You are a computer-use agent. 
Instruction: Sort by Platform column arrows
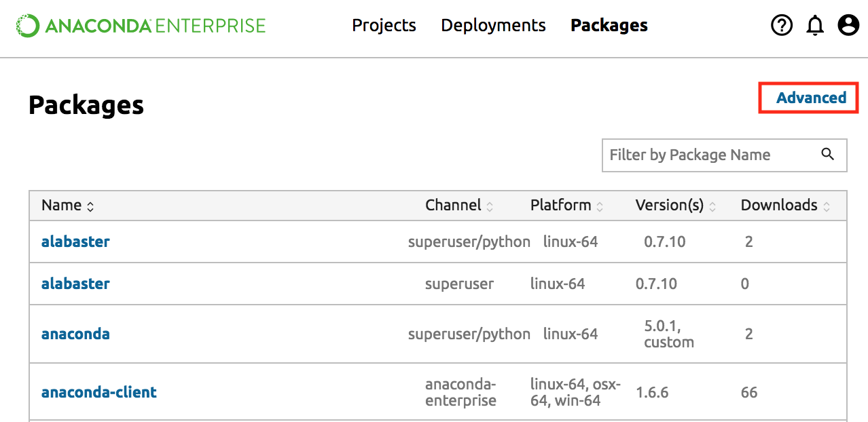click(x=600, y=206)
